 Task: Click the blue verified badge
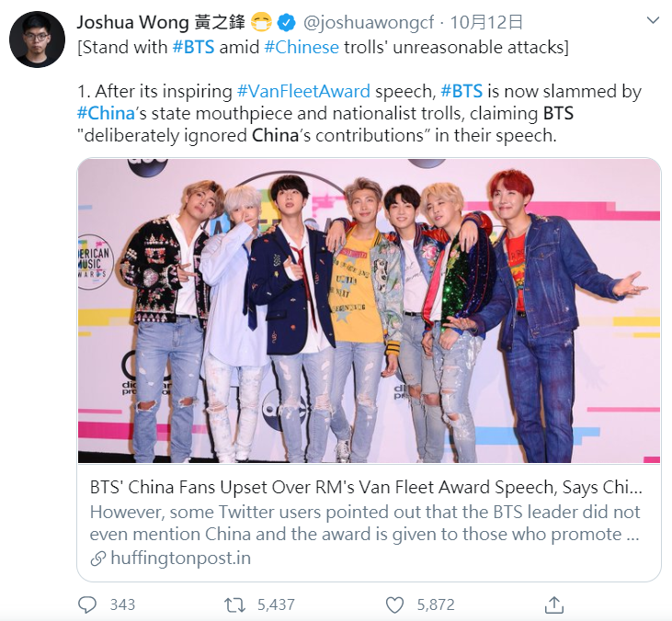286,22
